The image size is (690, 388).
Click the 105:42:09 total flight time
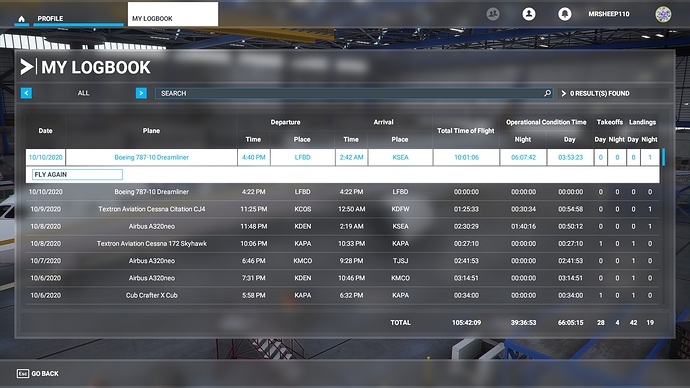[466, 322]
